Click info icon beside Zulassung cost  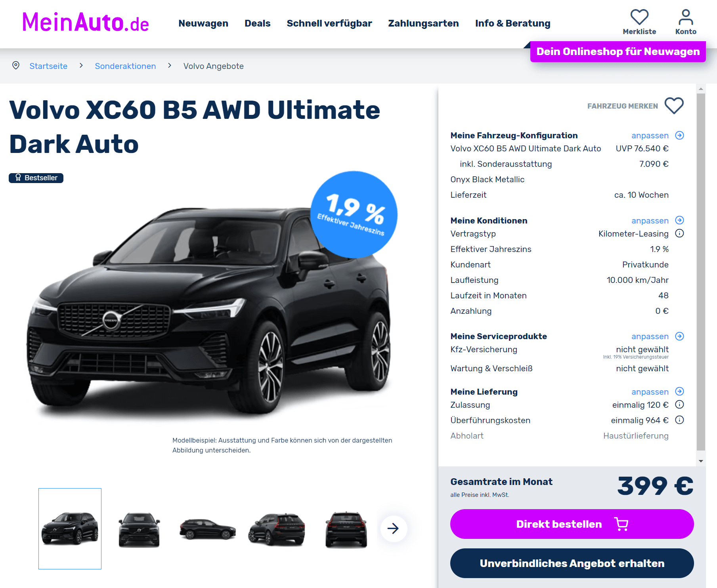pos(679,405)
